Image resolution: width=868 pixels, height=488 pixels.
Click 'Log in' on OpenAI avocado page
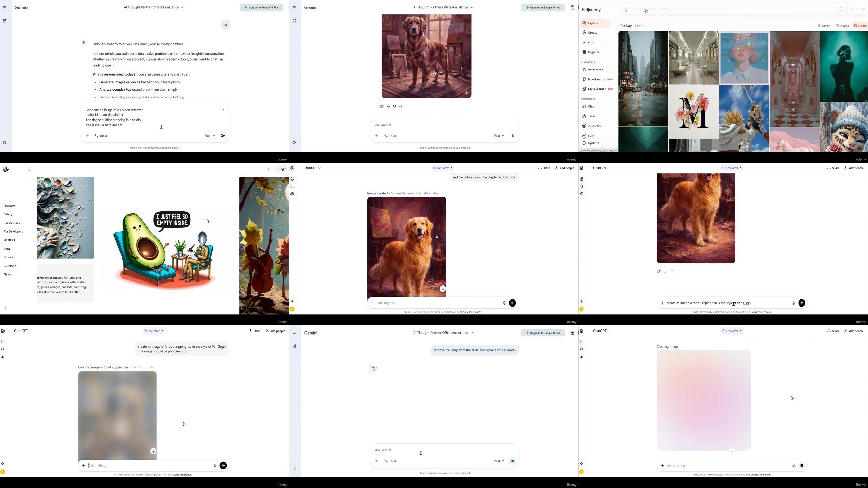tap(283, 169)
